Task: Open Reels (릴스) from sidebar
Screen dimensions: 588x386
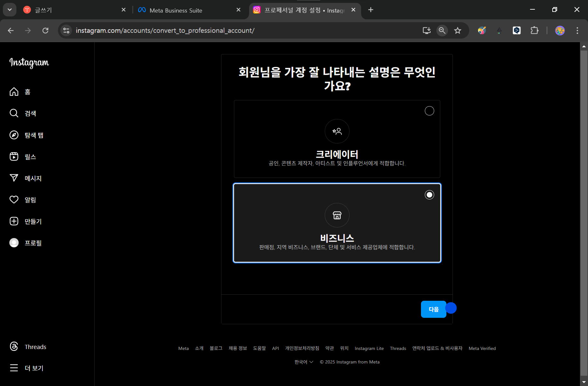Action: (x=23, y=157)
